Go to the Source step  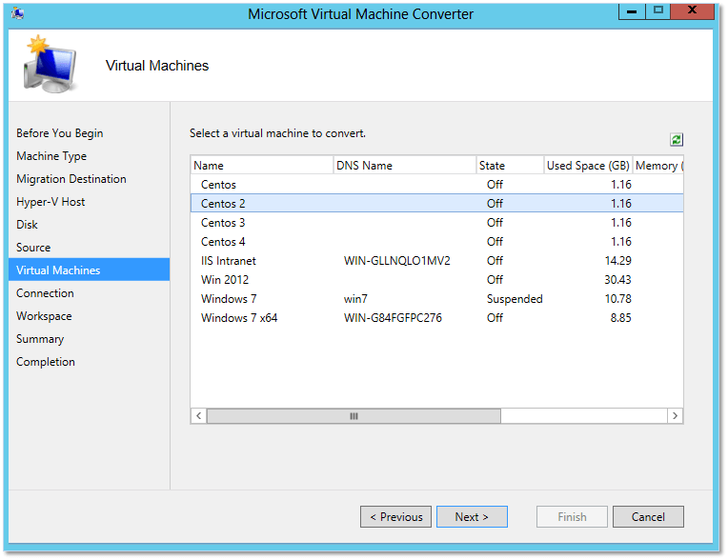click(x=33, y=248)
